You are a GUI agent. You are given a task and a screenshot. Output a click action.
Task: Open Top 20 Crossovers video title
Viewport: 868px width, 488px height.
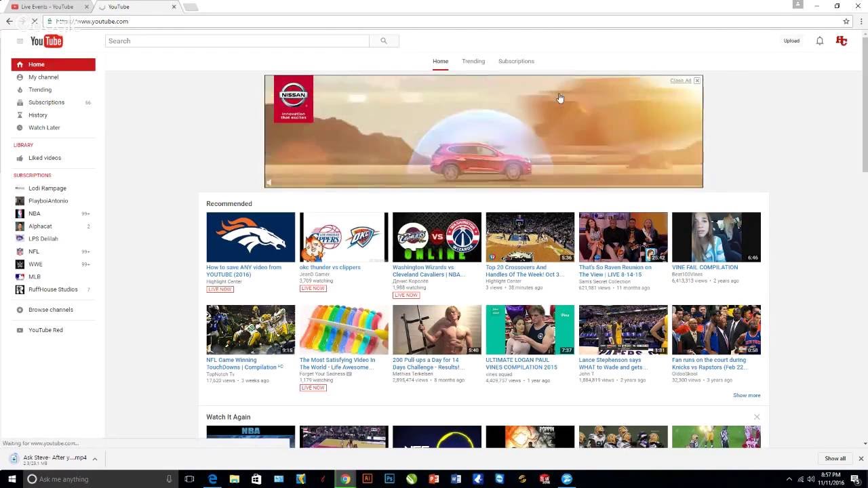coord(525,270)
